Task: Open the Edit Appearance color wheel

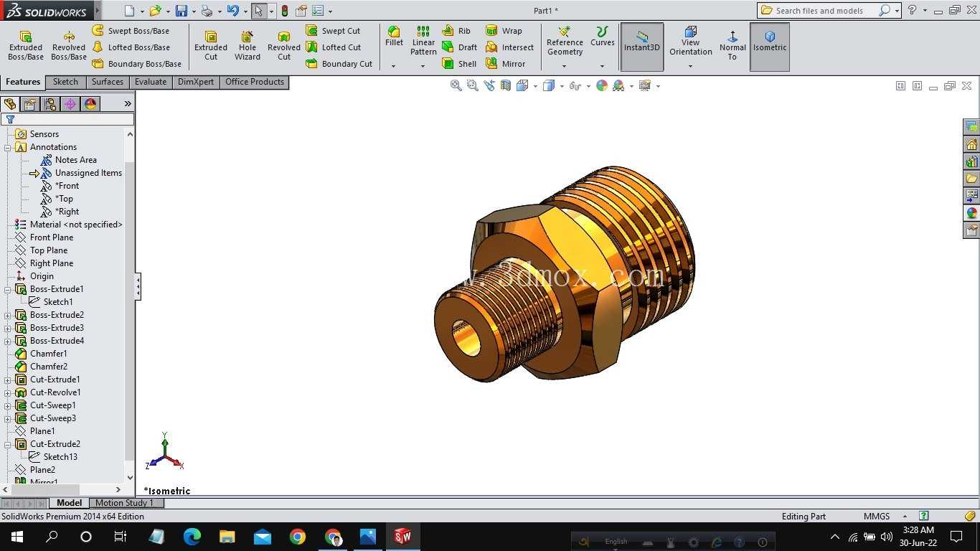Action: [602, 85]
